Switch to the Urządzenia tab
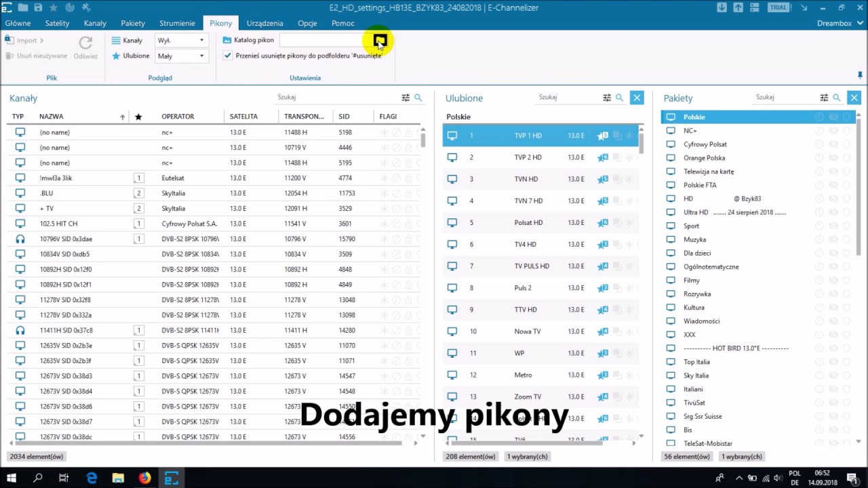 pyautogui.click(x=264, y=23)
